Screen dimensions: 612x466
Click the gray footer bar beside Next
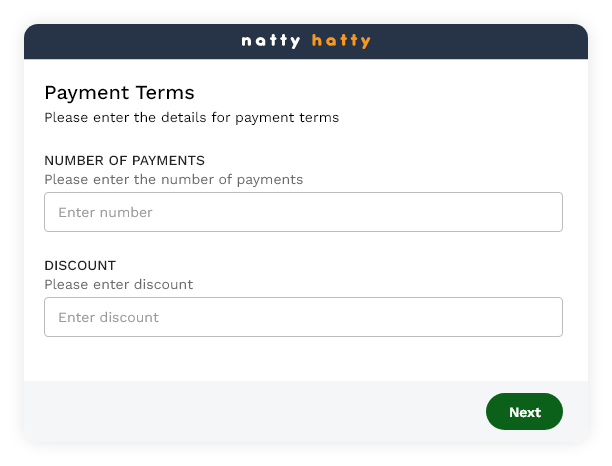pyautogui.click(x=254, y=411)
